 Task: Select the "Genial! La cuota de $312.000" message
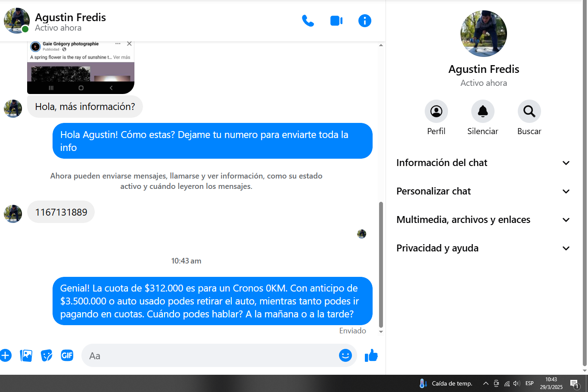(212, 301)
